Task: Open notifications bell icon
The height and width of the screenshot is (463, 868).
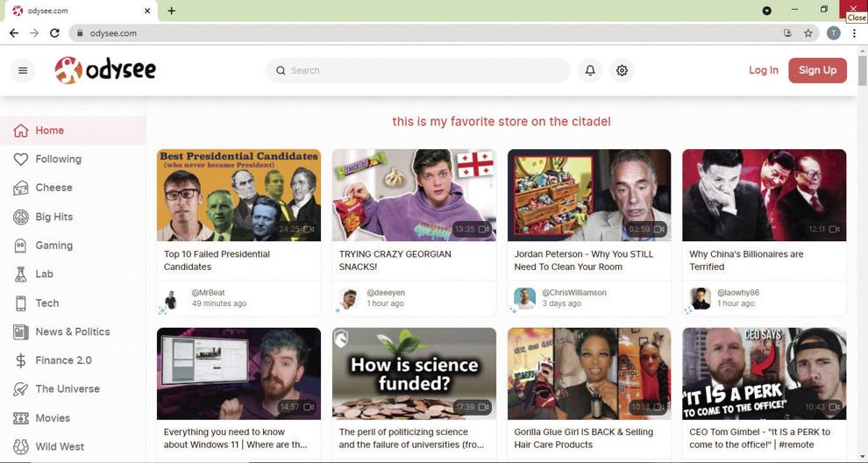Action: 590,70
